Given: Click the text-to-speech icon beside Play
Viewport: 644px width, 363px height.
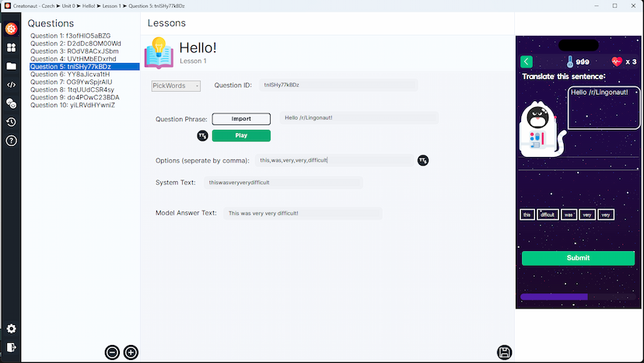Looking at the screenshot, I should click(202, 136).
